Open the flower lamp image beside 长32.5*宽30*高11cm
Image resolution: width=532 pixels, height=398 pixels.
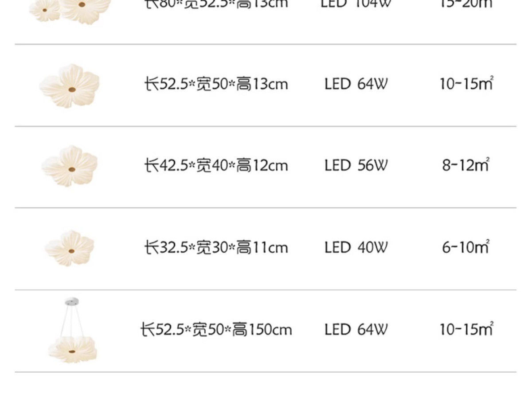coord(70,248)
